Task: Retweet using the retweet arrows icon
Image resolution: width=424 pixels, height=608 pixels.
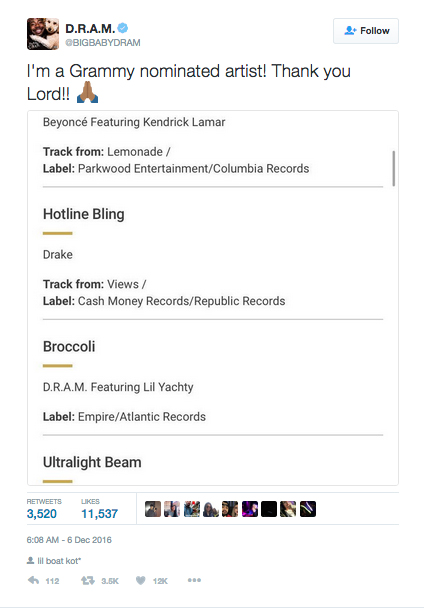Action: coord(88,580)
